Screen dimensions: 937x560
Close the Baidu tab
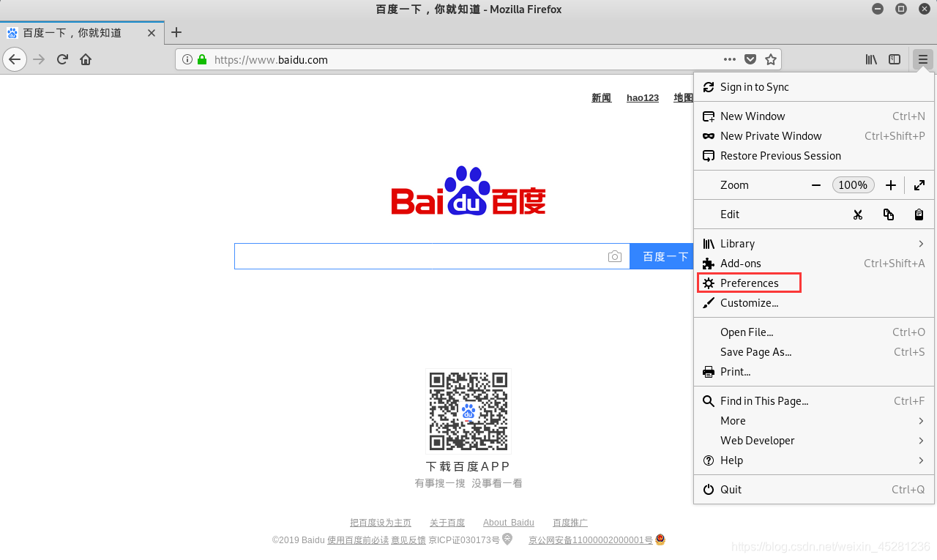point(152,33)
